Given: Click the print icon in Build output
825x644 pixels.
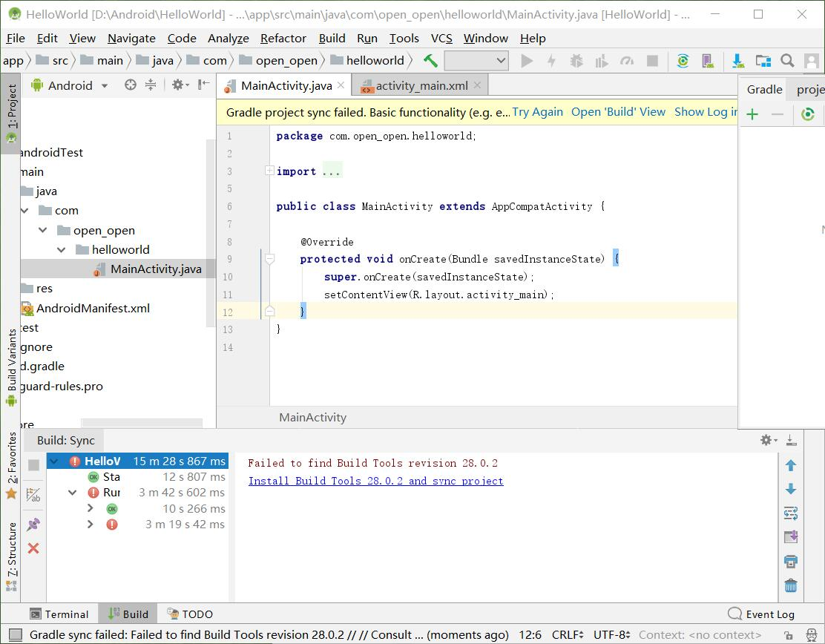Looking at the screenshot, I should tap(790, 561).
